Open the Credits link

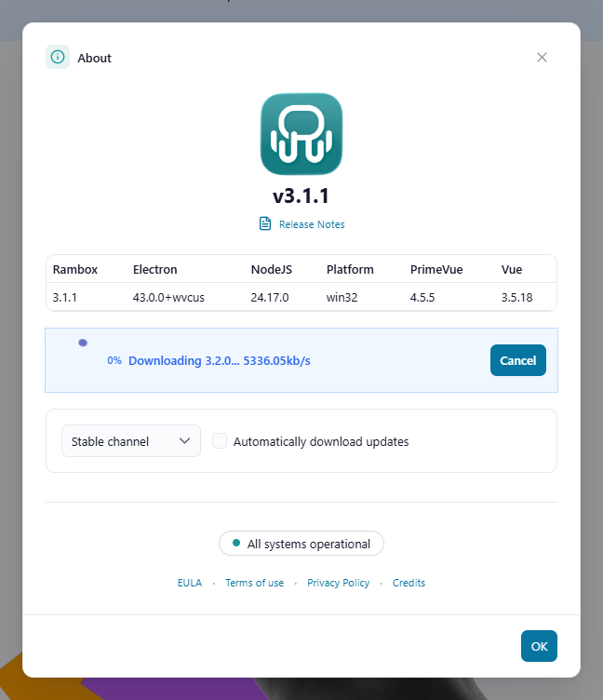[x=409, y=583]
